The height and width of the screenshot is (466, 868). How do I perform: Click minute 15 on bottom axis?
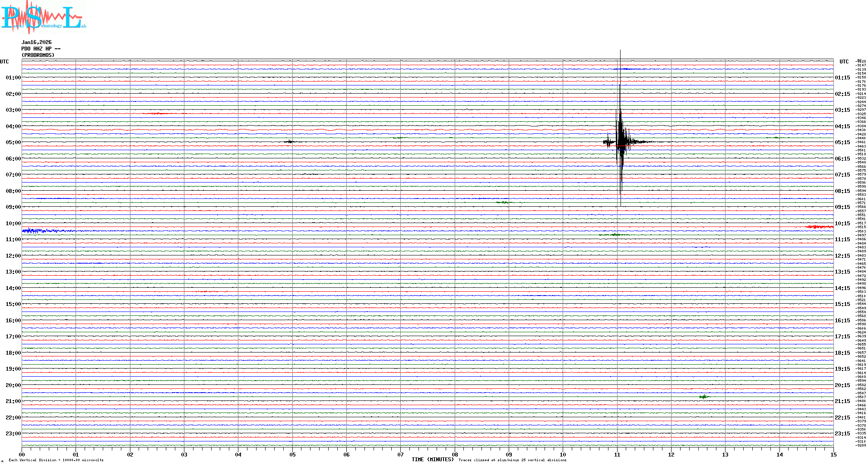(x=833, y=454)
